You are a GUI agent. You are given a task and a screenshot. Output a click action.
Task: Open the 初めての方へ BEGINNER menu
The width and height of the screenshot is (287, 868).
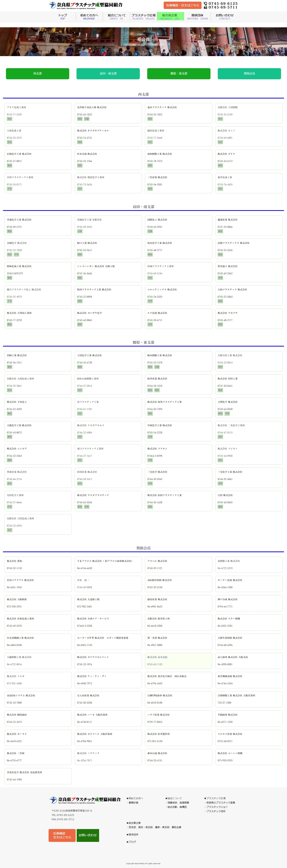tap(89, 17)
